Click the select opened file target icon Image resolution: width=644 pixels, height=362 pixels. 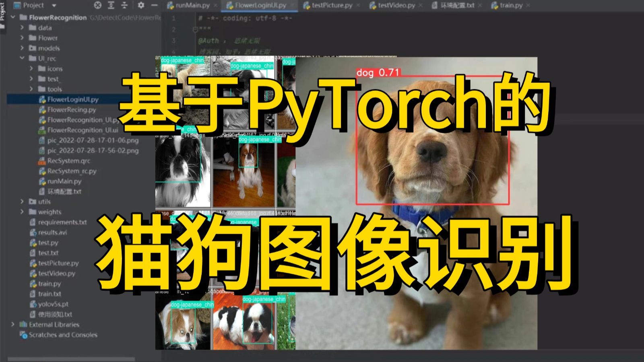click(x=98, y=6)
